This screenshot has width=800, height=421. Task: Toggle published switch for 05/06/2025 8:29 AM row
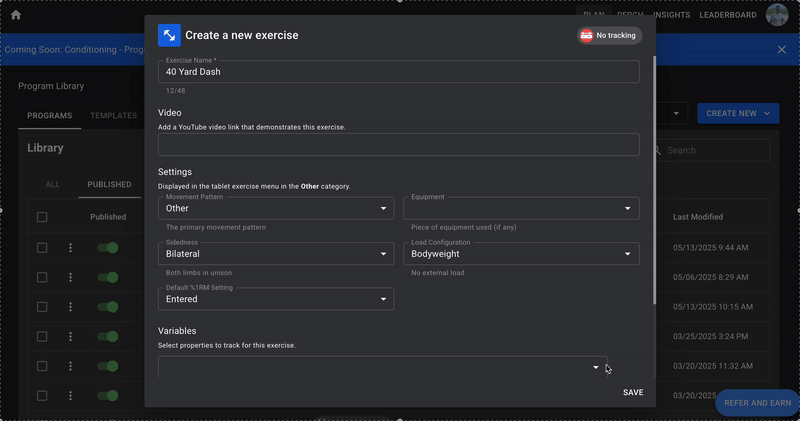(x=108, y=278)
